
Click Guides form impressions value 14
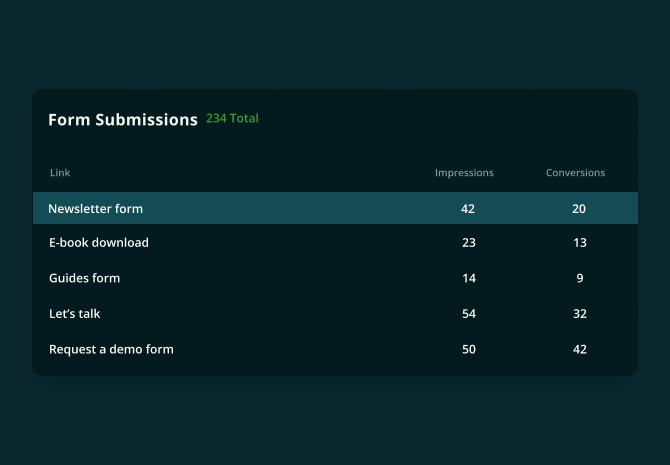click(469, 278)
